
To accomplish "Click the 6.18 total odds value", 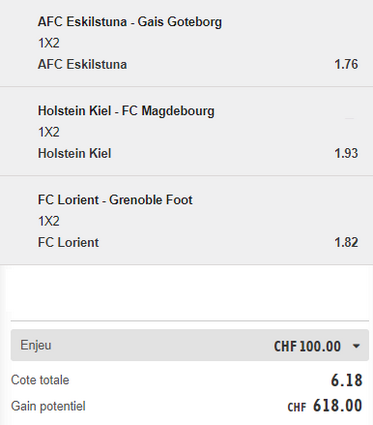I will (x=346, y=380).
